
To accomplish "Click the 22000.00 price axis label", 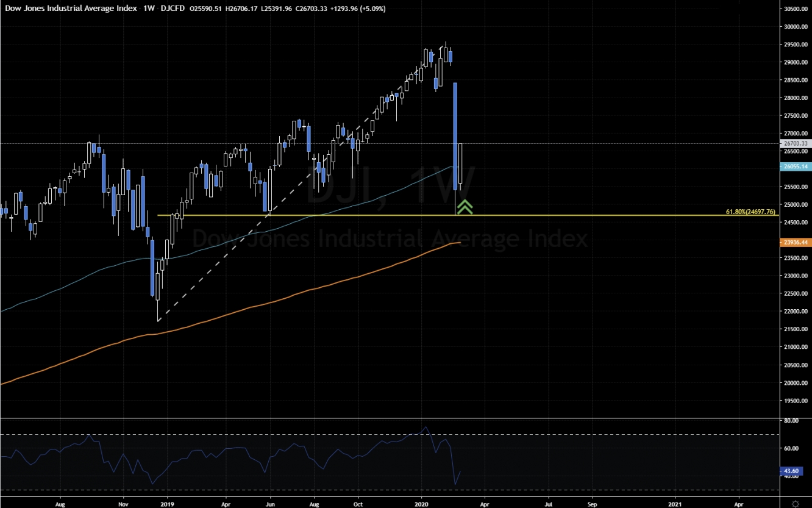I will point(795,312).
